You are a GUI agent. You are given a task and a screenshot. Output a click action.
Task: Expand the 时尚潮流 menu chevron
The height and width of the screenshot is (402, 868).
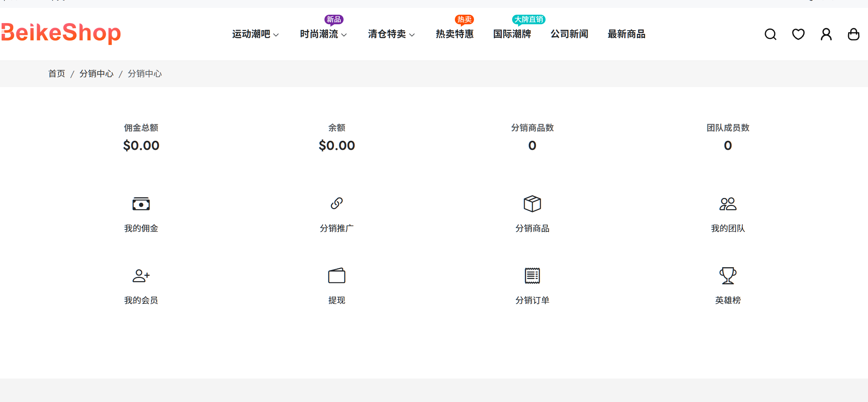(x=344, y=35)
